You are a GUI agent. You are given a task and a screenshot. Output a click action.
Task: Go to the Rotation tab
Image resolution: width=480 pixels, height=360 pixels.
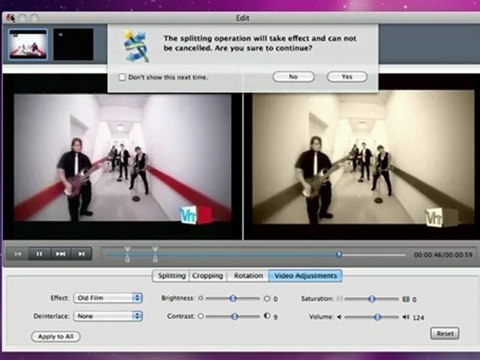248,276
